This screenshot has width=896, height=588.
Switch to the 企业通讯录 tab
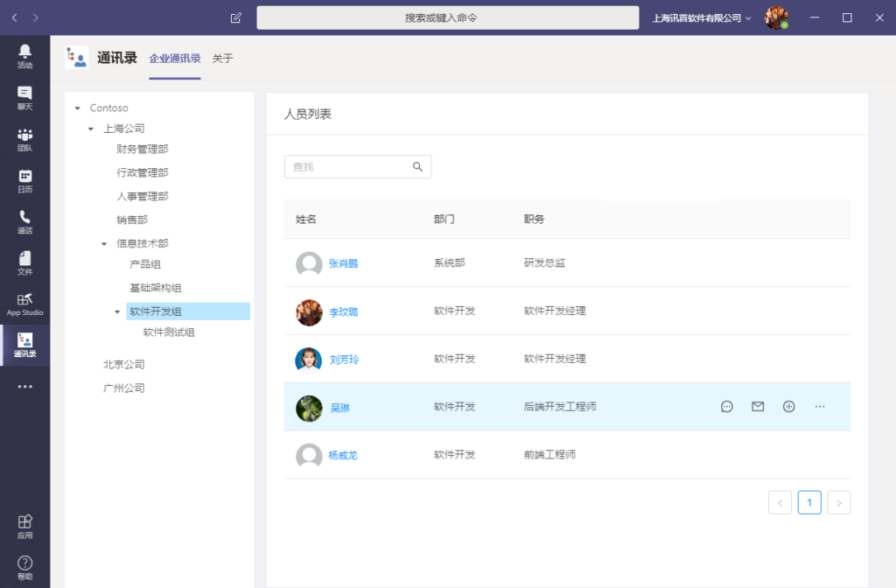tap(175, 59)
